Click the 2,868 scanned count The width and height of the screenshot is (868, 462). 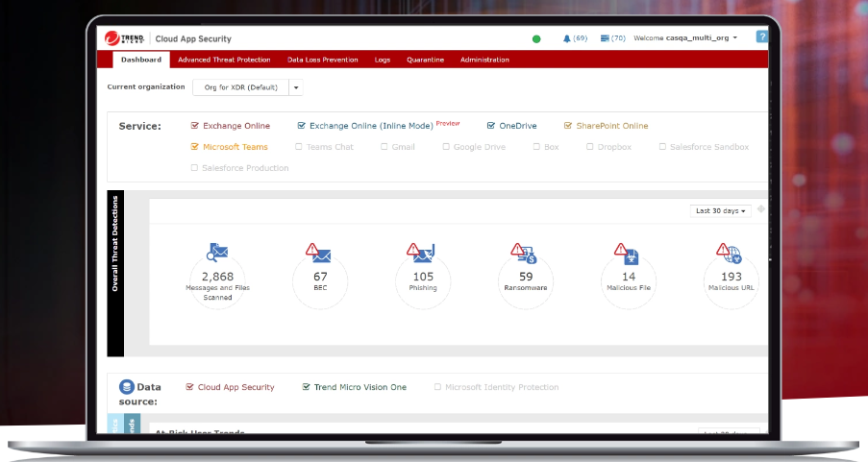pyautogui.click(x=217, y=276)
